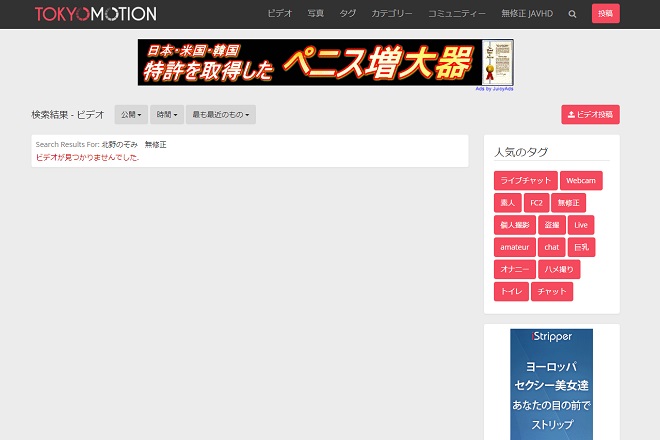The width and height of the screenshot is (660, 440).
Task: Open the 無修正 JAVHD menu link
Action: tap(527, 13)
